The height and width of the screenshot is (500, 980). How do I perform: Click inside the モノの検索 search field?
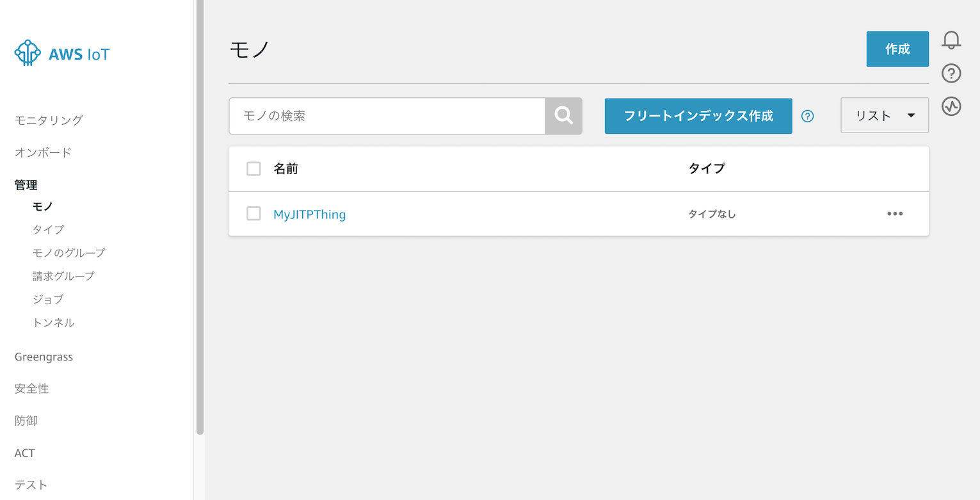[384, 116]
